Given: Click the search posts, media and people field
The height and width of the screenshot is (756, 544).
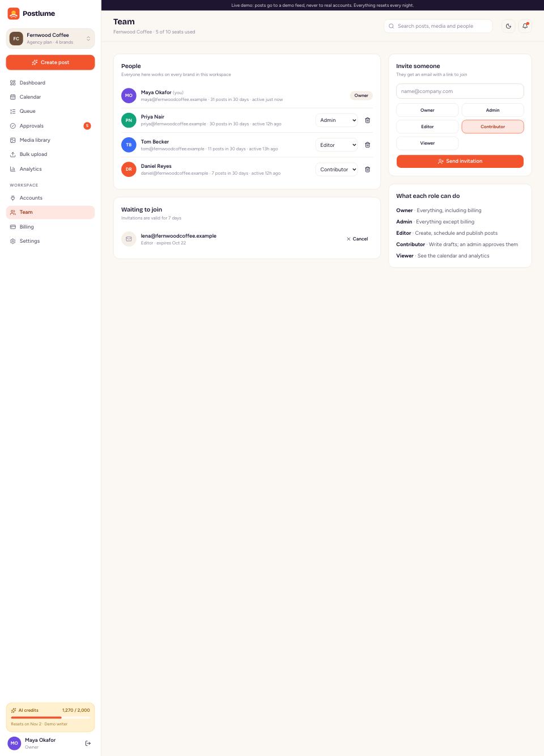Looking at the screenshot, I should [x=438, y=26].
